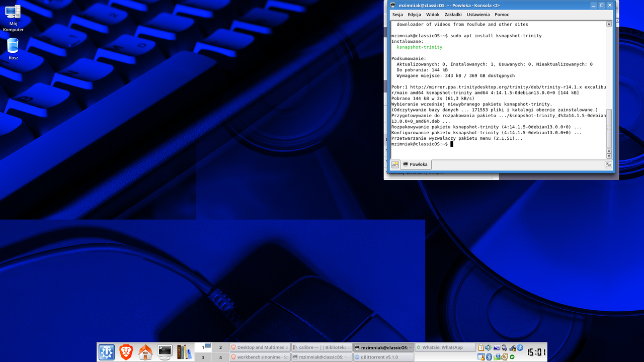Click the panel digital clock
This screenshot has width=644, height=362.
[x=536, y=352]
